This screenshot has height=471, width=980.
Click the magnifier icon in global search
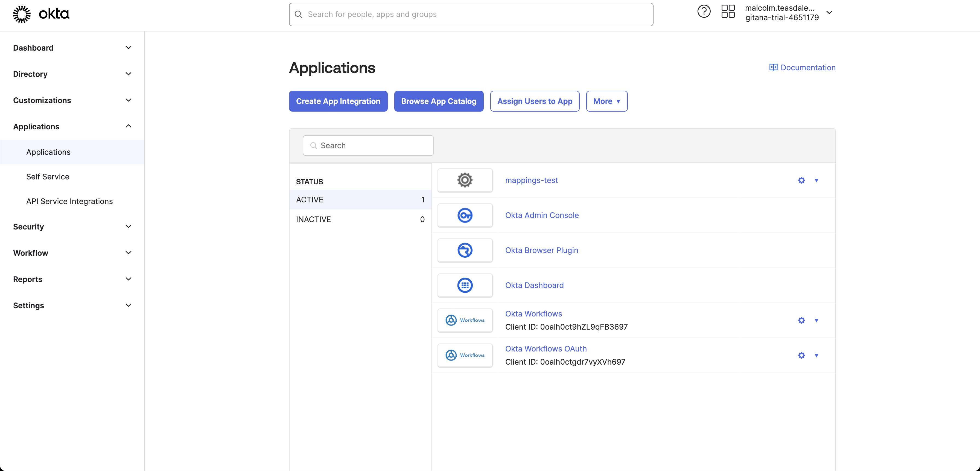[x=299, y=14]
